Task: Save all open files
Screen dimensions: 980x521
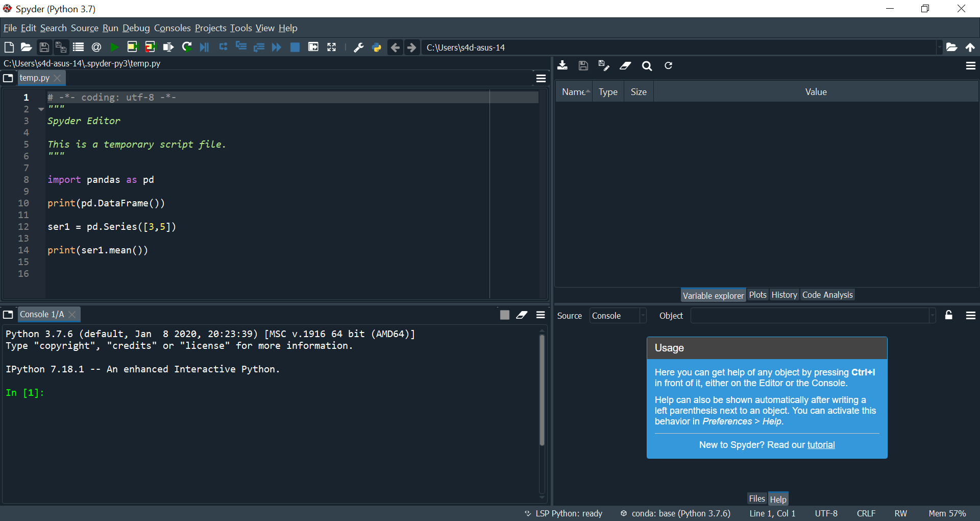Action: (61, 48)
